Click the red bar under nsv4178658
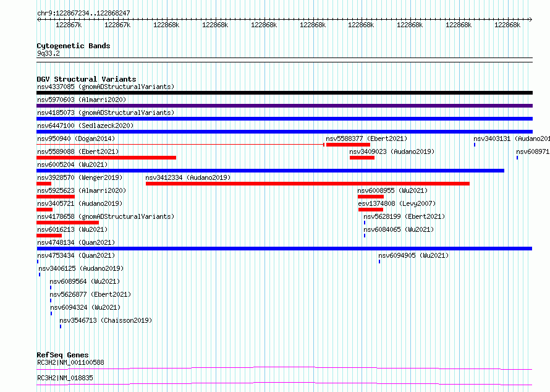550x392 pixels. click(68, 223)
